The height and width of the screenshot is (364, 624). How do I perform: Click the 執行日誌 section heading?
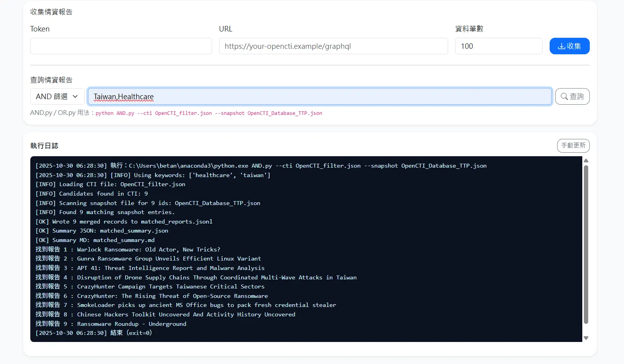coord(44,146)
